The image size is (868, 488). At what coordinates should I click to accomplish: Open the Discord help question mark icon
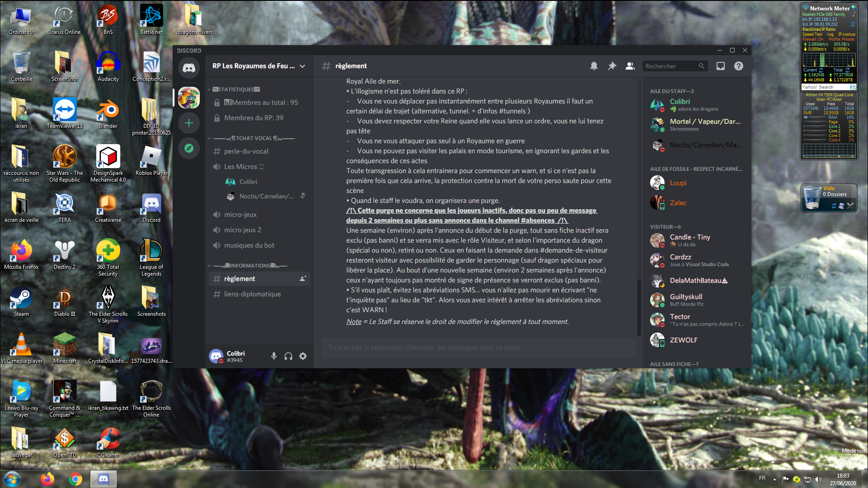pos(739,66)
